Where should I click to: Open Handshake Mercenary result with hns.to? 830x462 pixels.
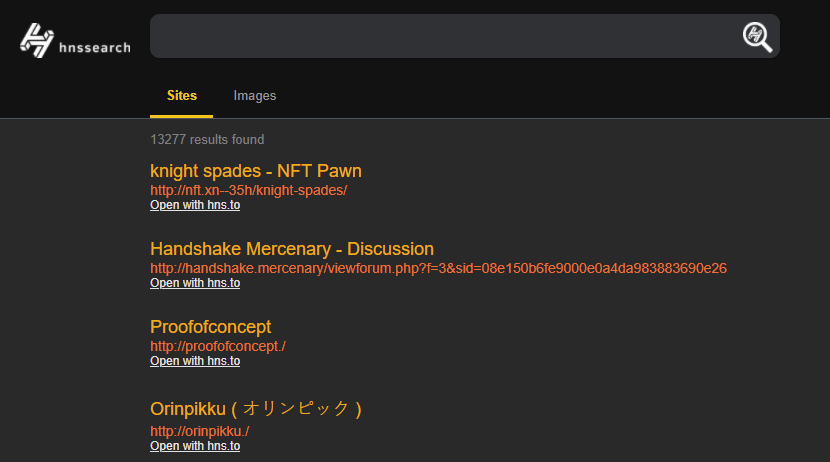tap(195, 283)
